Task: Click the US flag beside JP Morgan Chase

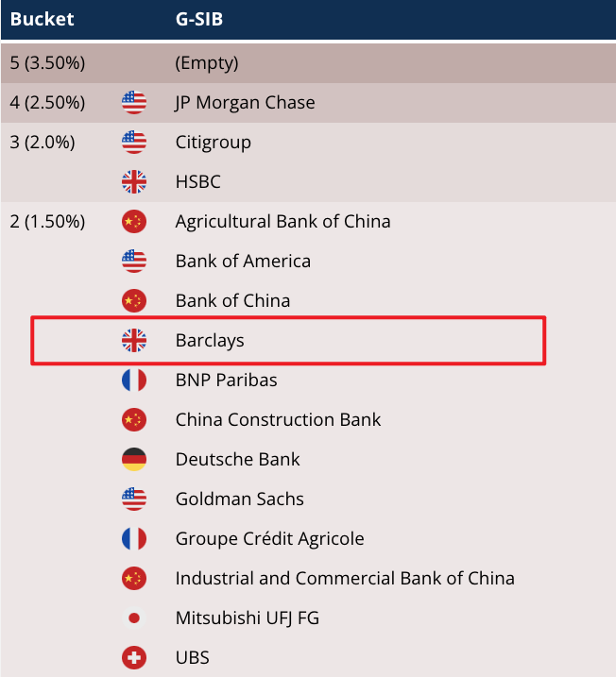Action: 134,103
